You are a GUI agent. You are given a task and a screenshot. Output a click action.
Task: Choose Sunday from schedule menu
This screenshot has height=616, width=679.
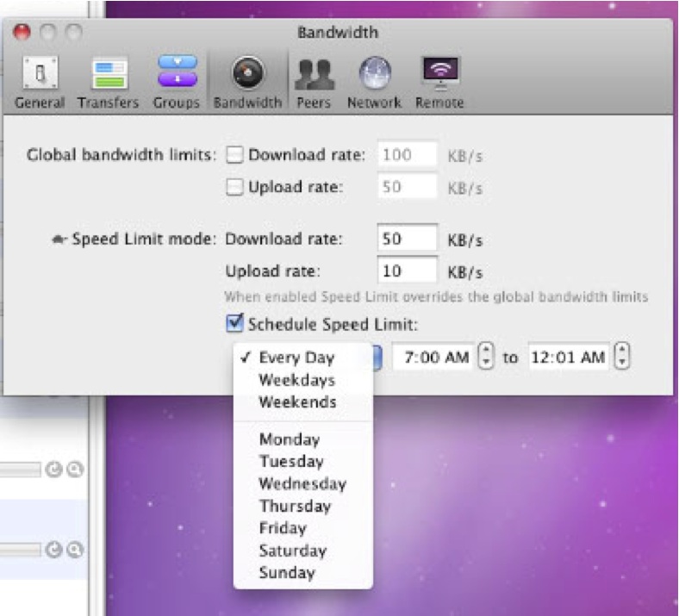point(303,573)
